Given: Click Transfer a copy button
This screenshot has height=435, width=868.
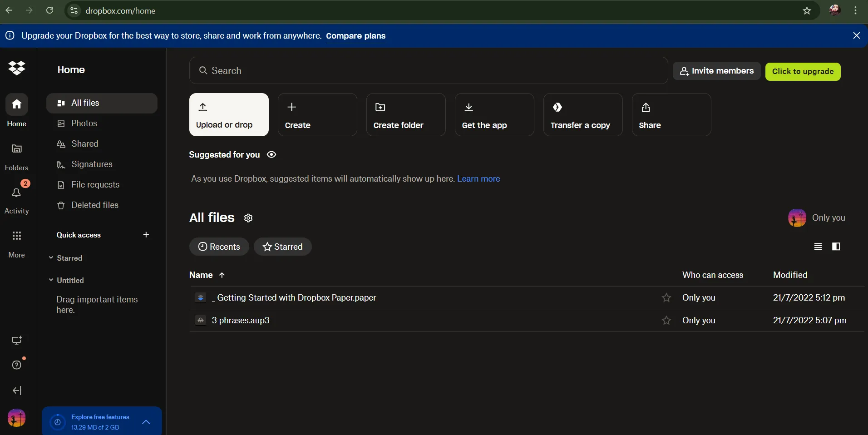Looking at the screenshot, I should pos(583,114).
